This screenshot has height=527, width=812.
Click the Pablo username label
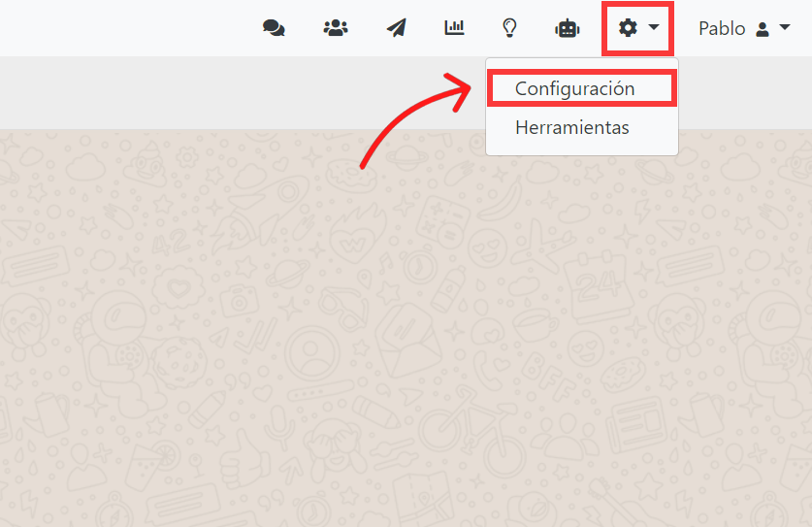pyautogui.click(x=722, y=28)
